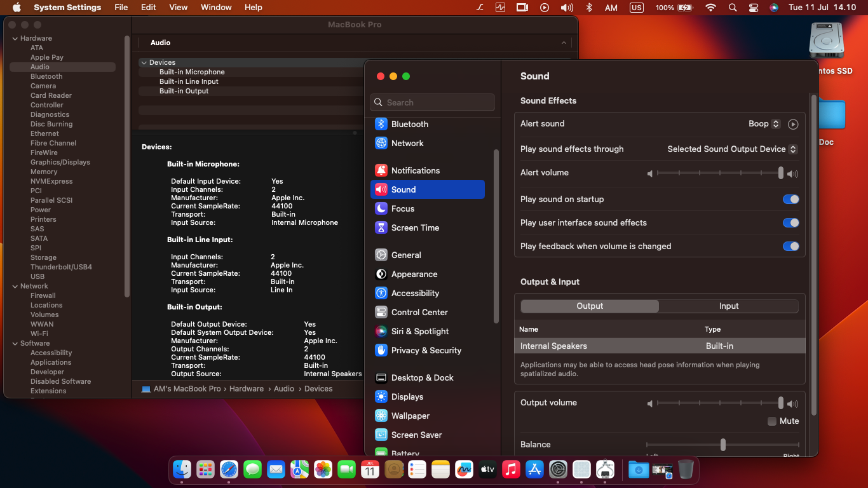Open Wallpaper settings pane
868x488 pixels.
point(410,416)
